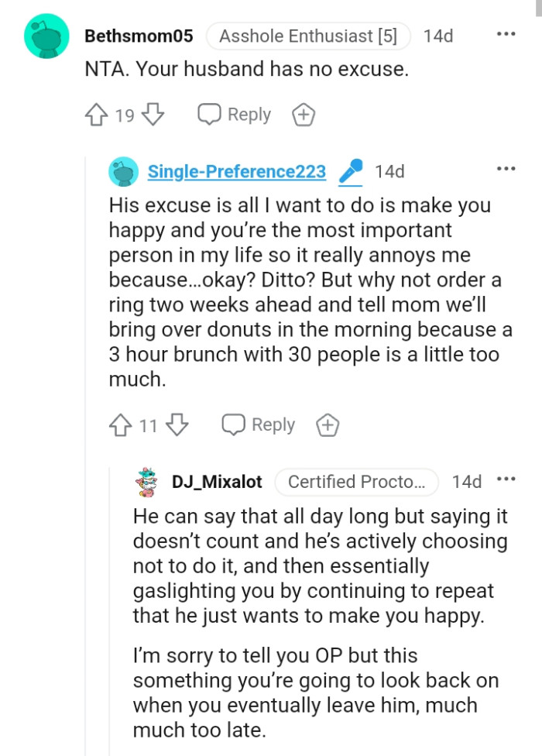Give an award to Single-Preference223's reply

click(x=327, y=424)
